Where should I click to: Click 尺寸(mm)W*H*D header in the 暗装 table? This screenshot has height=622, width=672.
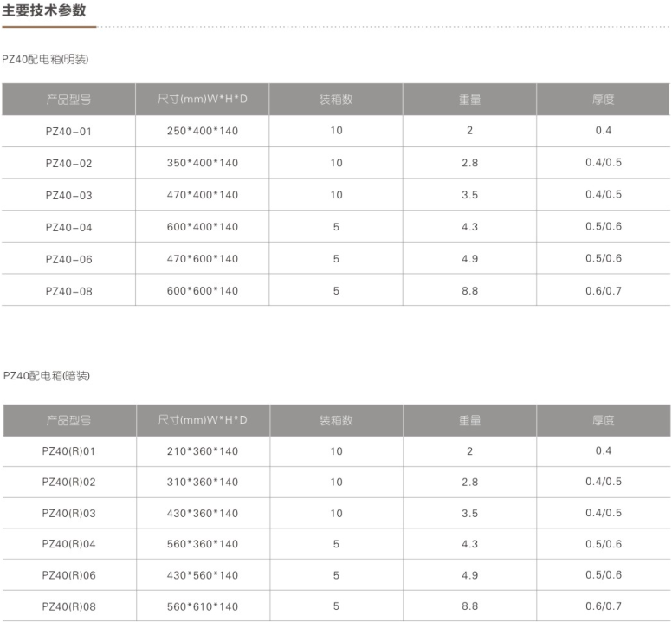(203, 420)
